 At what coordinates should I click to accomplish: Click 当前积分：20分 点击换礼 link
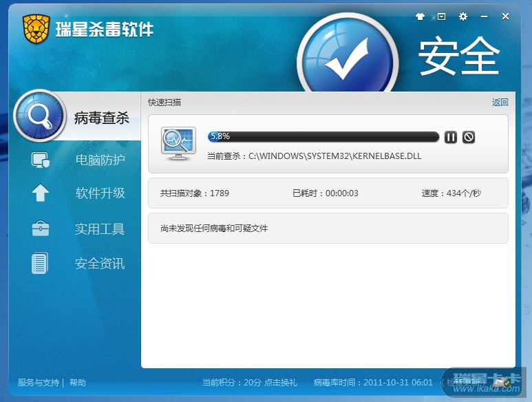coord(250,383)
